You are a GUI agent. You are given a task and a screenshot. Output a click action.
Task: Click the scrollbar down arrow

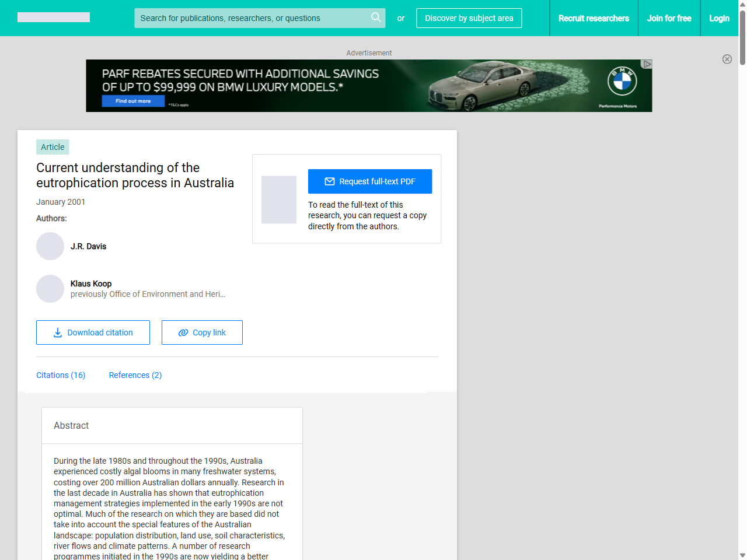742,555
